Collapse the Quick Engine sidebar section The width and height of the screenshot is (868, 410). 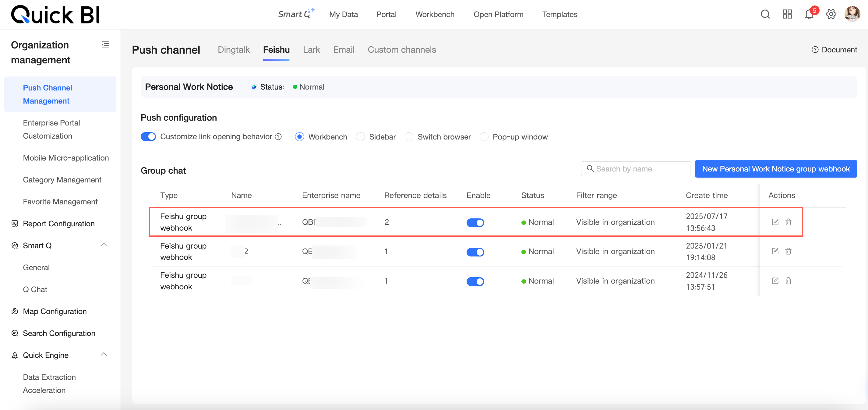point(104,355)
